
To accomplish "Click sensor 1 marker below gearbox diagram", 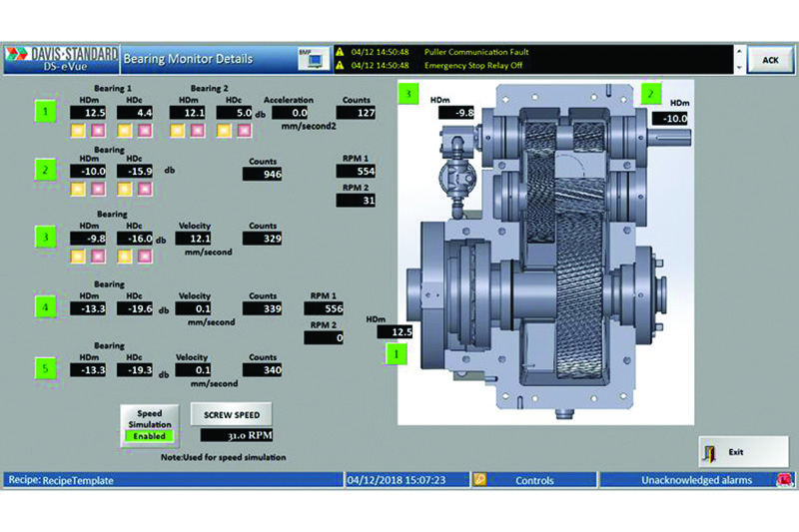I will 398,352.
